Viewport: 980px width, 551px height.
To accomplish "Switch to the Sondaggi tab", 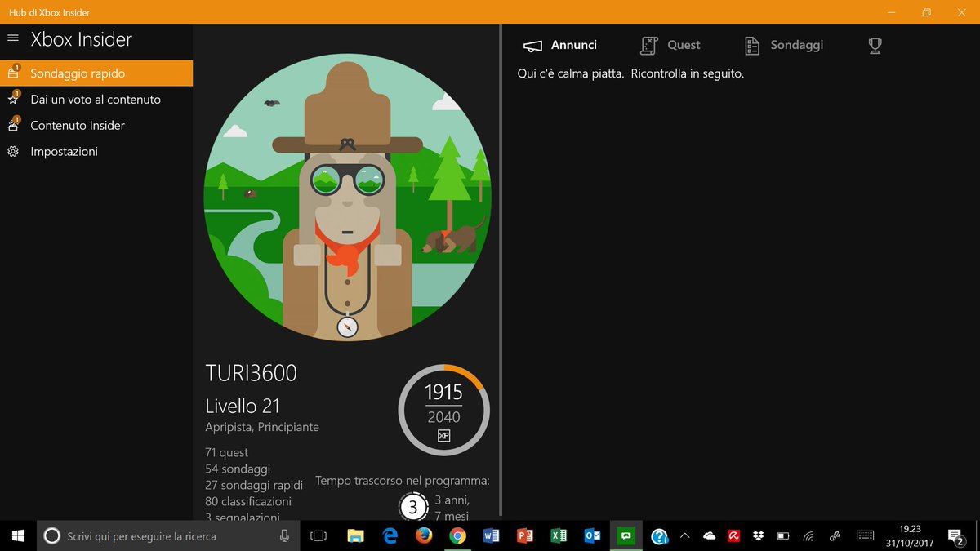I will 784,45.
